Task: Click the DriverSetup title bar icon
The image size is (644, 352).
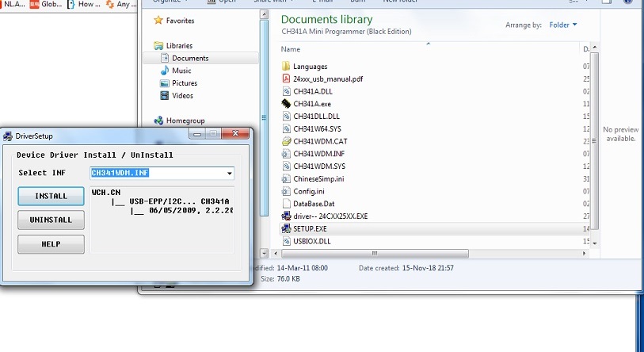Action: click(x=7, y=136)
